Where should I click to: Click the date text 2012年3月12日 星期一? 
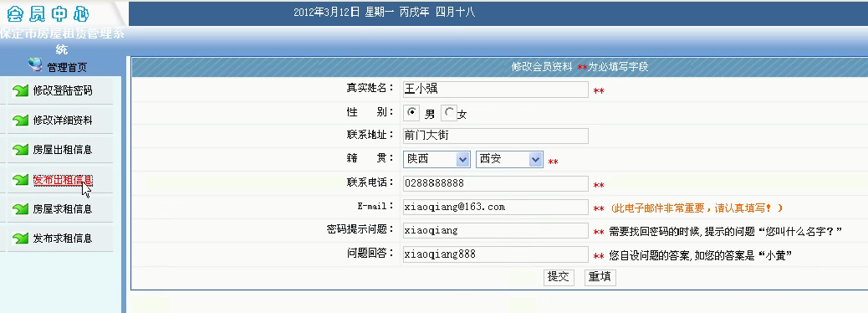(343, 12)
